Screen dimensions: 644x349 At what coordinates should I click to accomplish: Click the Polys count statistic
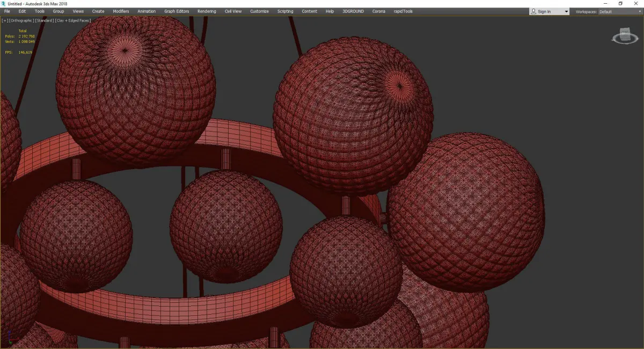click(x=20, y=36)
